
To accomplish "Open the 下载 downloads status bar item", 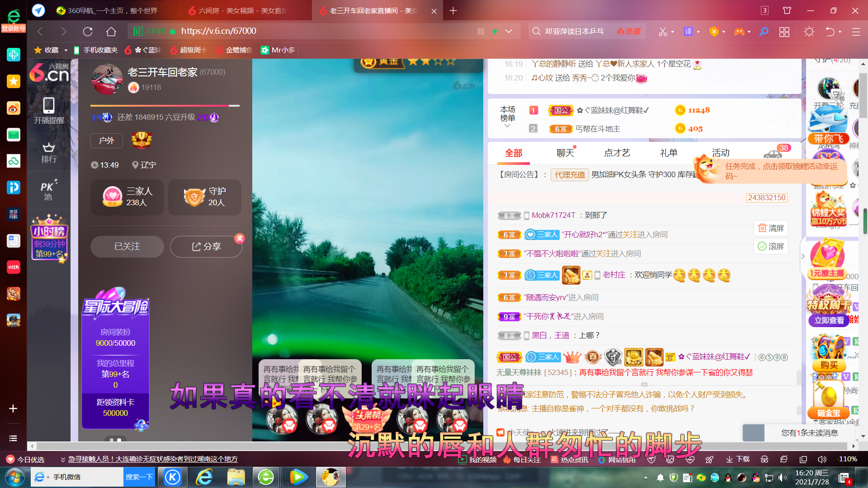I will coord(738,460).
